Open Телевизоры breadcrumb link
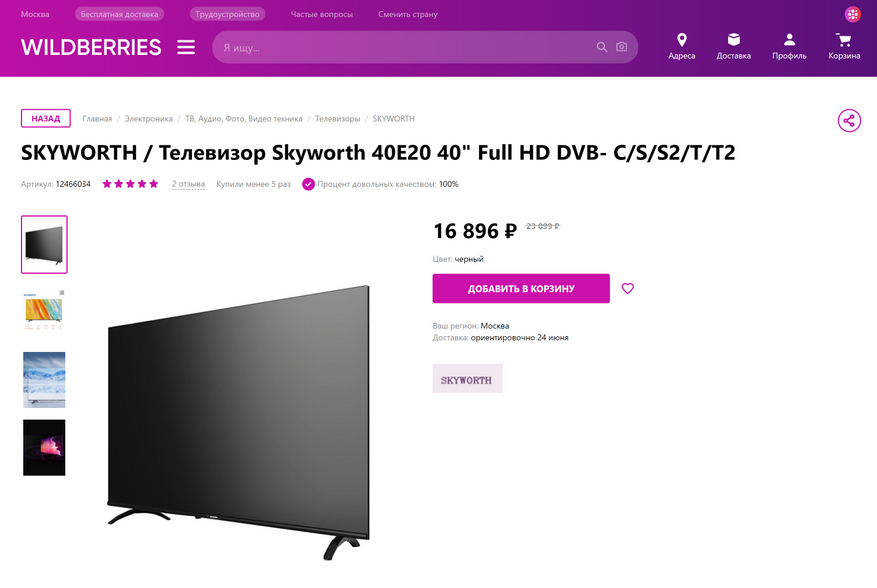The width and height of the screenshot is (877, 588). [x=337, y=119]
